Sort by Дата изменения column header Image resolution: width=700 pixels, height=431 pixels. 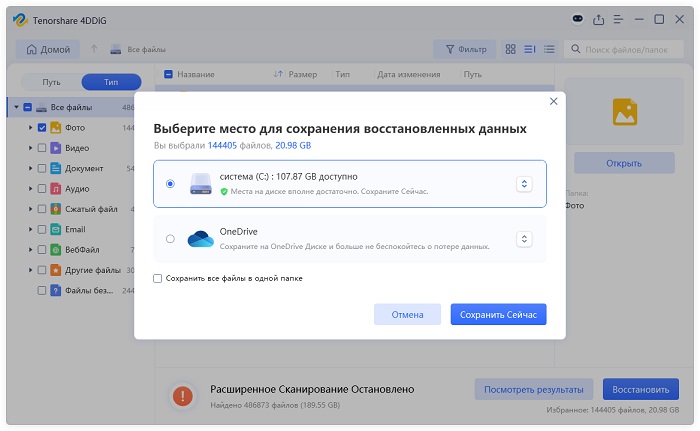coord(408,74)
